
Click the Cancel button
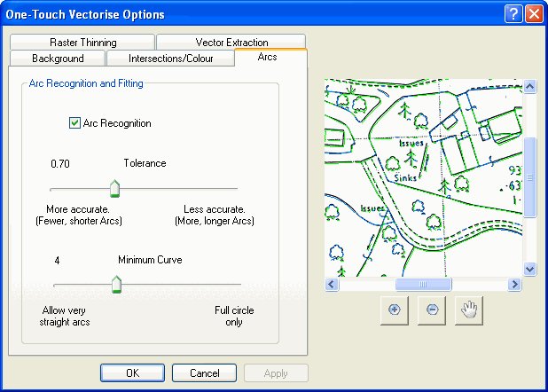[x=204, y=373]
